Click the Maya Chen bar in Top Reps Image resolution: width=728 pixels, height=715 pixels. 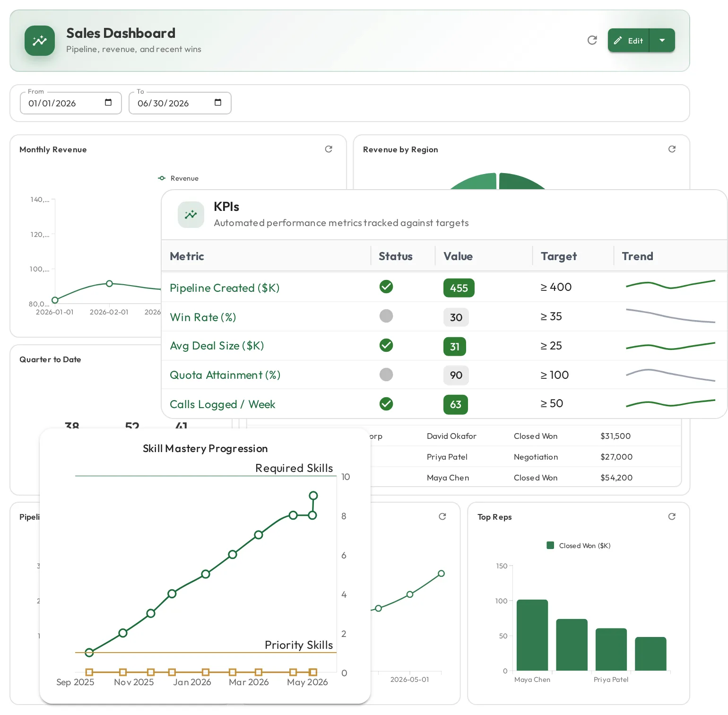tap(532, 635)
